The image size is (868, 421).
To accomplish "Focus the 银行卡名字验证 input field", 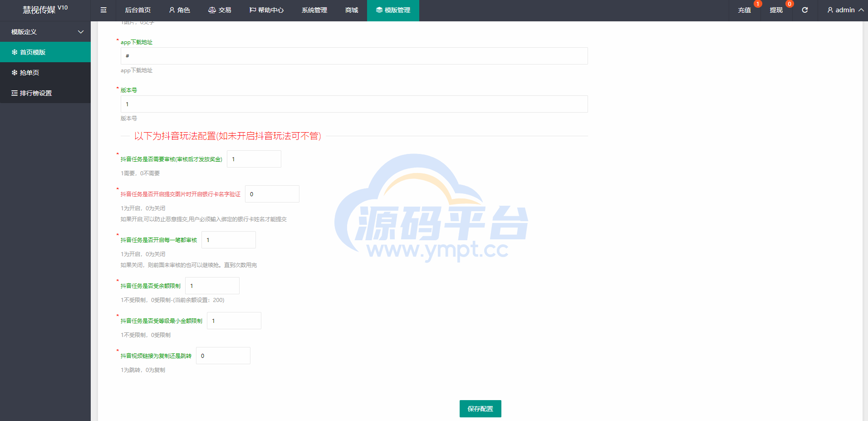I will click(x=272, y=194).
